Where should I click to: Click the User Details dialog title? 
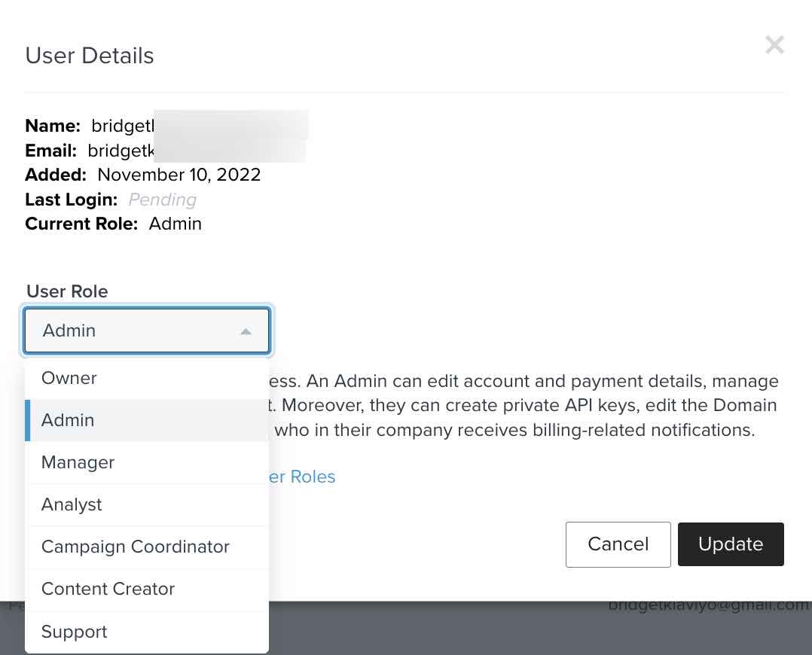click(90, 56)
